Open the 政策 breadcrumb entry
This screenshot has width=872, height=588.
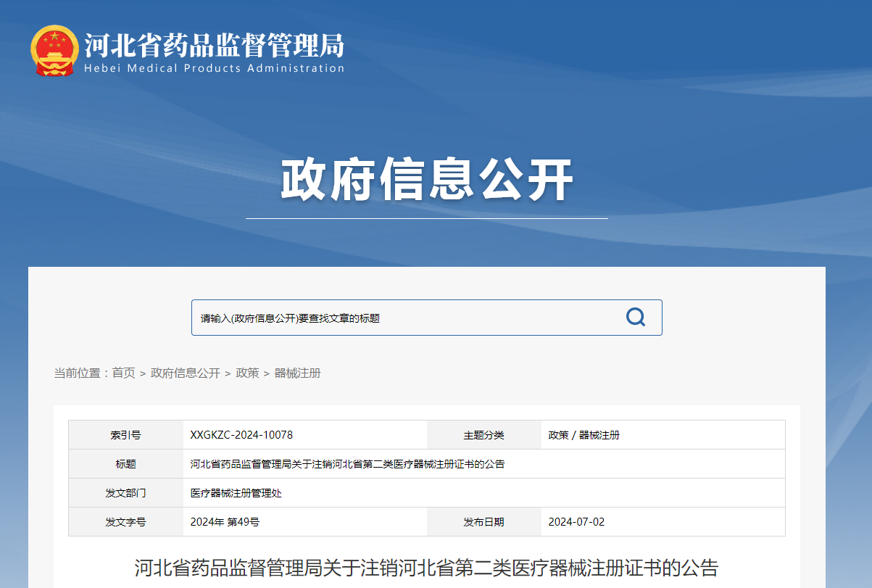coord(246,373)
